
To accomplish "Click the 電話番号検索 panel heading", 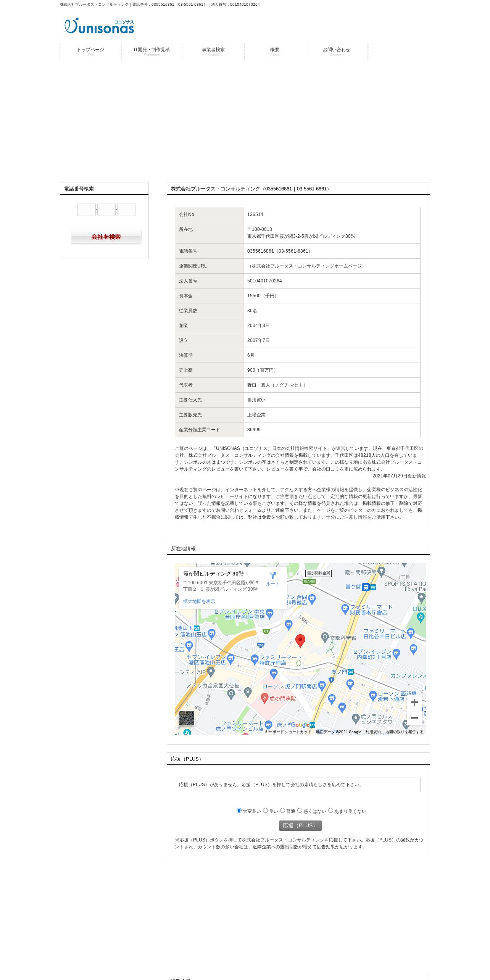I will 79,189.
